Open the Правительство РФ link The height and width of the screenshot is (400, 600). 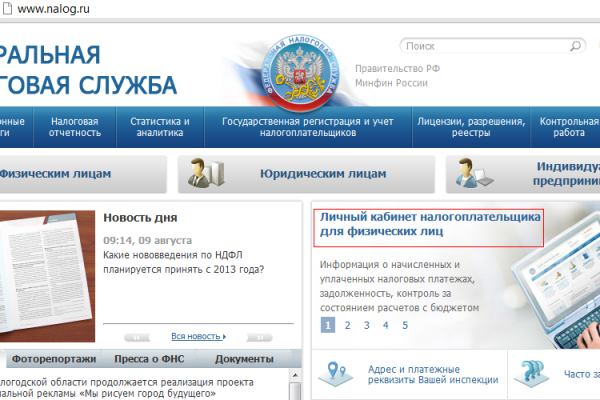[398, 69]
